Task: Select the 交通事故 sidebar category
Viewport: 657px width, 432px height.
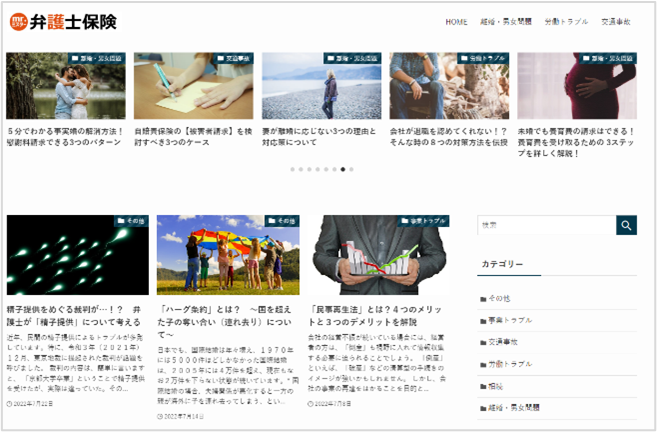Action: tap(506, 342)
